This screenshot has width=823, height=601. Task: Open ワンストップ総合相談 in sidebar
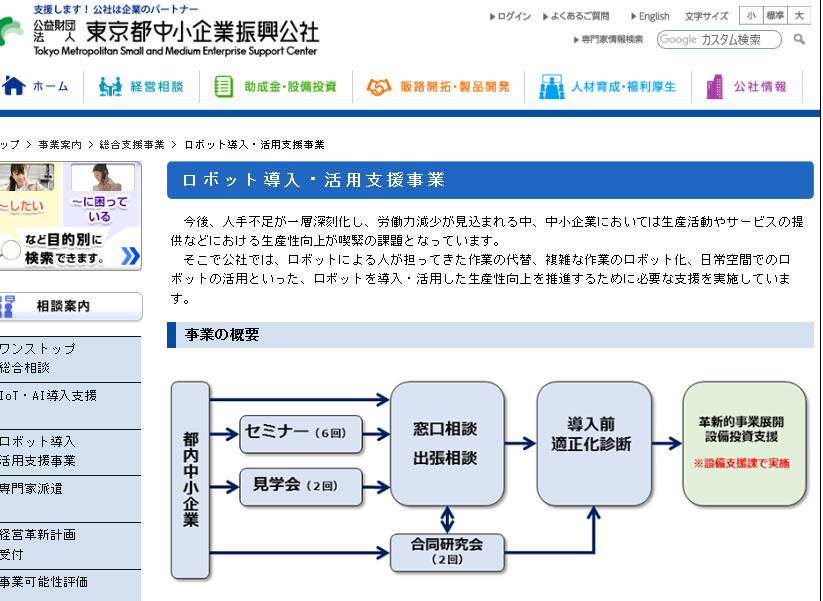click(70, 359)
